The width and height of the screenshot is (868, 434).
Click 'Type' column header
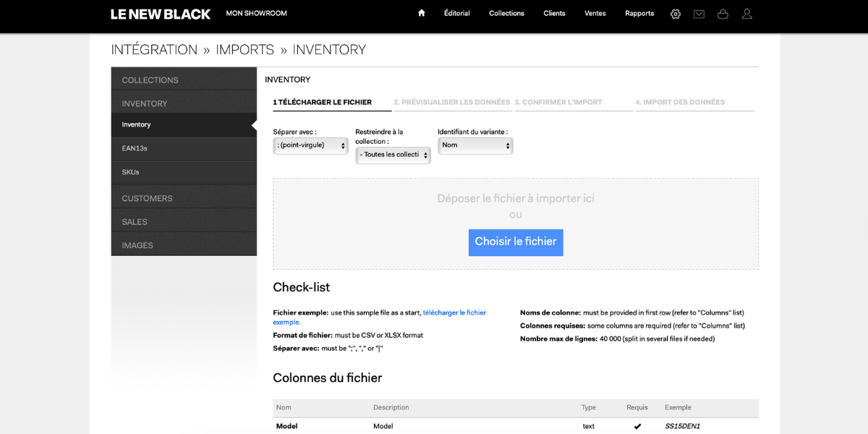point(589,408)
